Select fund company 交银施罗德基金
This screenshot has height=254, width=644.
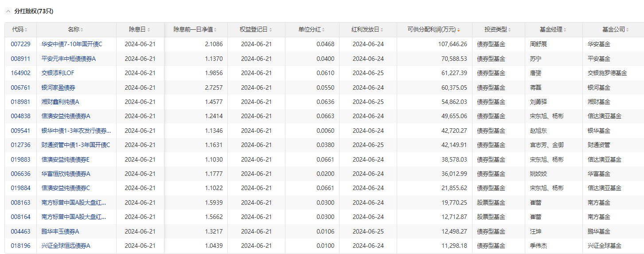(607, 73)
